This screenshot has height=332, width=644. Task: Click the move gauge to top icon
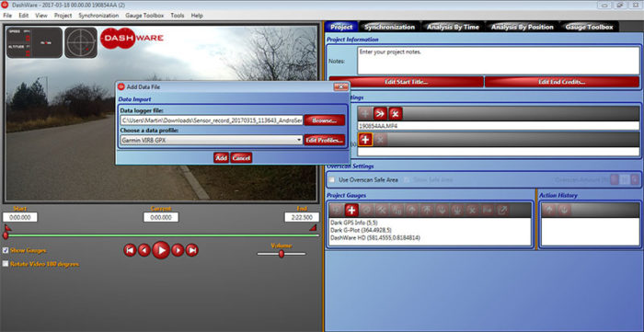[x=427, y=210]
